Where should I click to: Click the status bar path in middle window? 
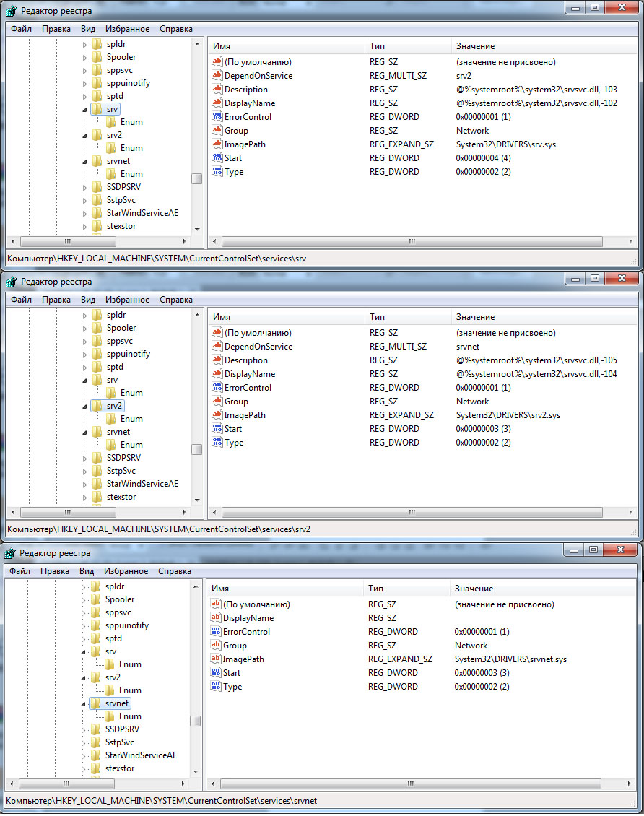click(x=159, y=529)
